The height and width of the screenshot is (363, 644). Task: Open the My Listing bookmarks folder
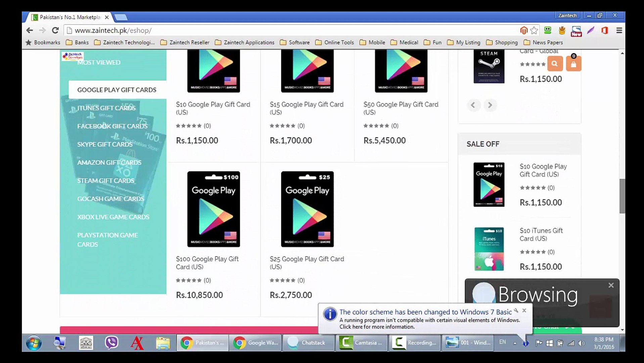(464, 42)
